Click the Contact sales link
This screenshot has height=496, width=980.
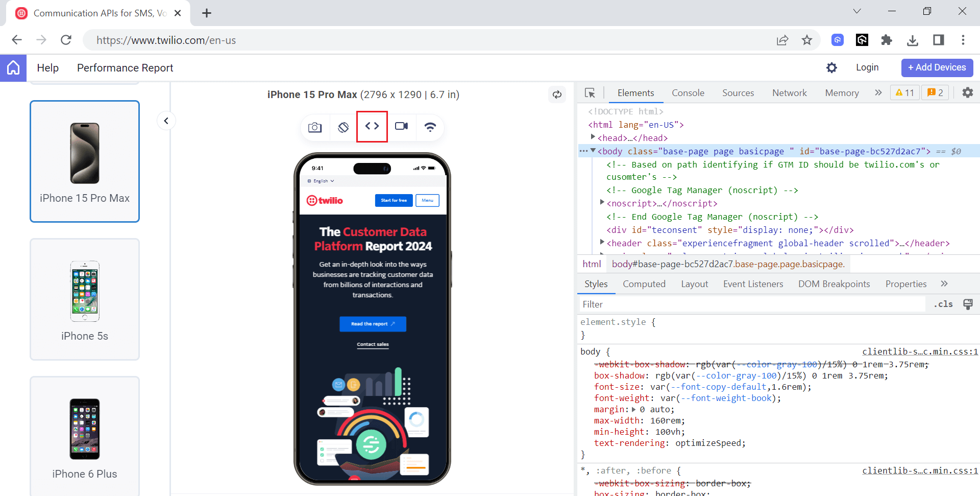click(x=373, y=344)
